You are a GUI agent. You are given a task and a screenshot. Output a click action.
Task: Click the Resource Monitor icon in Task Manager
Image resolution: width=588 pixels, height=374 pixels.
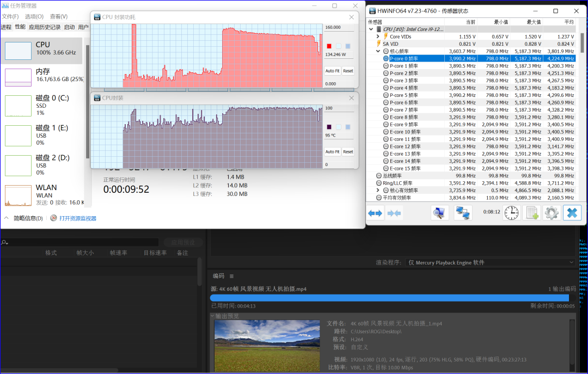point(53,218)
